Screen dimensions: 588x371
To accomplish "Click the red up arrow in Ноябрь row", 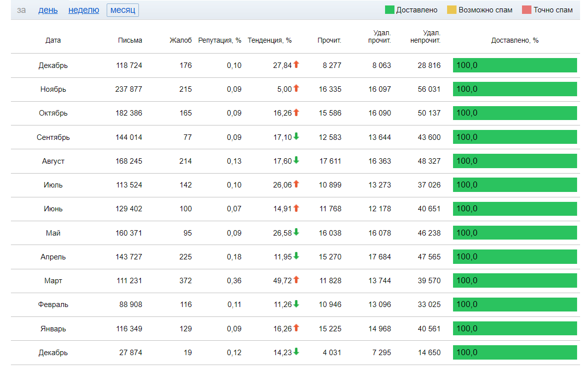I will (296, 88).
